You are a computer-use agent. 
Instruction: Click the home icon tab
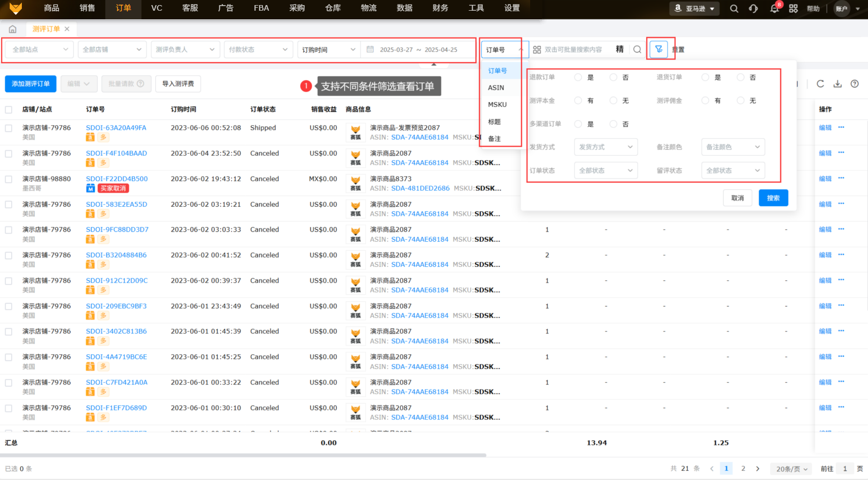pyautogui.click(x=13, y=29)
